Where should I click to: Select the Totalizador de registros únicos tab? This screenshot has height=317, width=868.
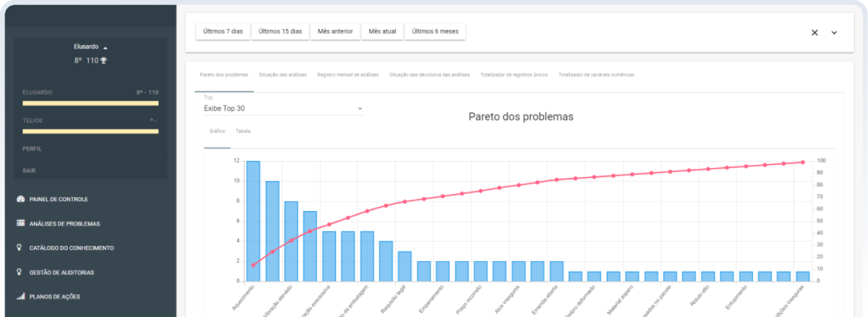[x=514, y=75]
